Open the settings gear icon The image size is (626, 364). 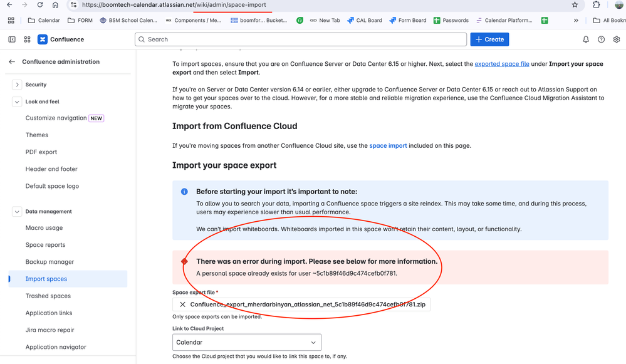617,39
